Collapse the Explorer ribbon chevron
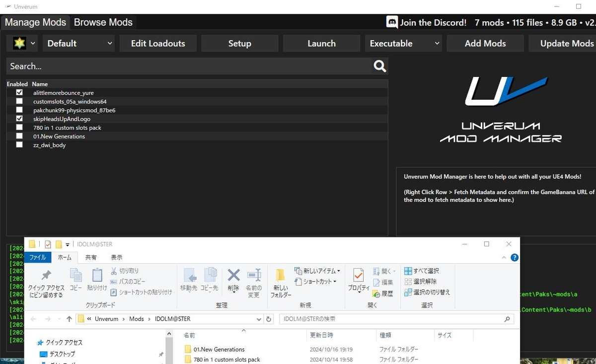Image resolution: width=596 pixels, height=364 pixels. click(505, 257)
